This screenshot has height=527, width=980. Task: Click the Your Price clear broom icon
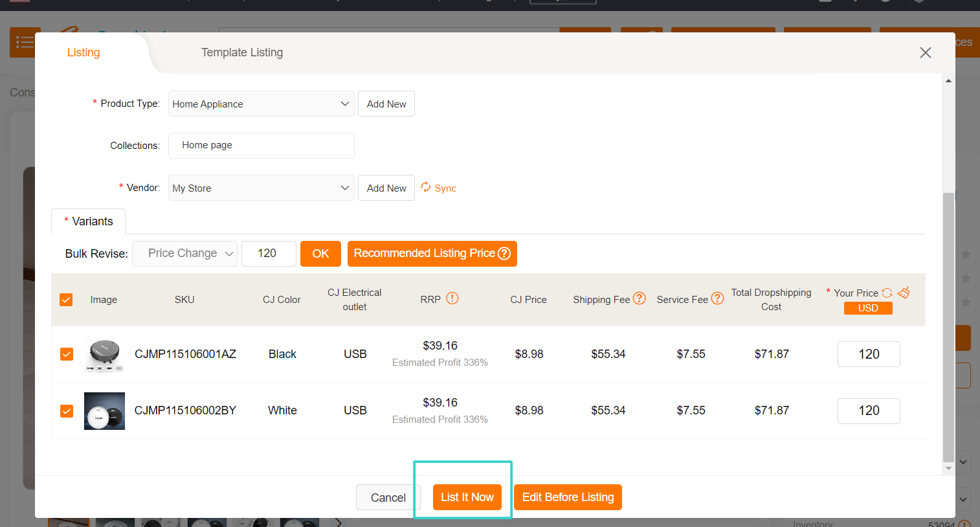coord(904,292)
